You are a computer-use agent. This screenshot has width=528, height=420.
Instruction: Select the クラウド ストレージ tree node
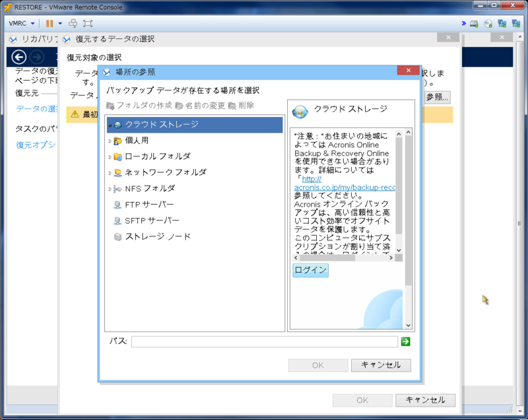(161, 124)
